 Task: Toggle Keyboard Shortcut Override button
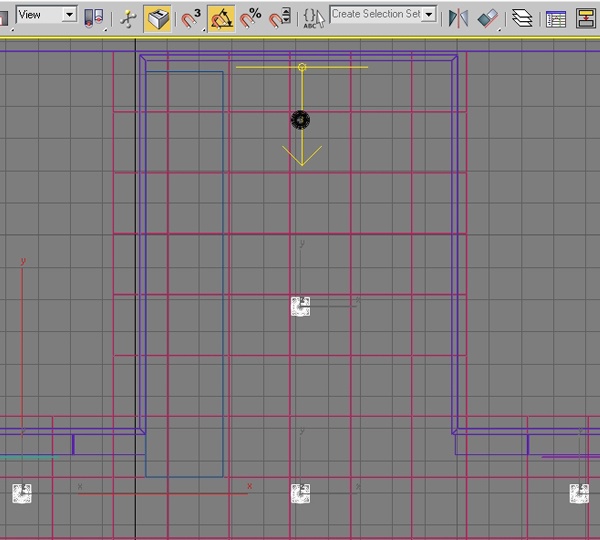click(157, 17)
